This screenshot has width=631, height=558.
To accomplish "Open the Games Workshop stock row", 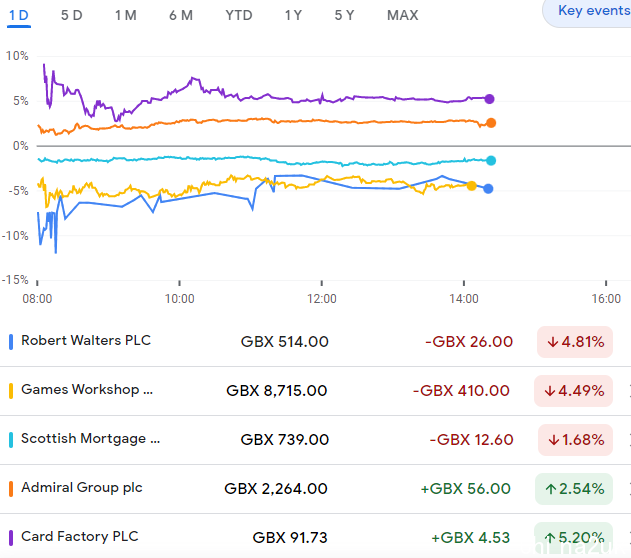I will coord(316,391).
